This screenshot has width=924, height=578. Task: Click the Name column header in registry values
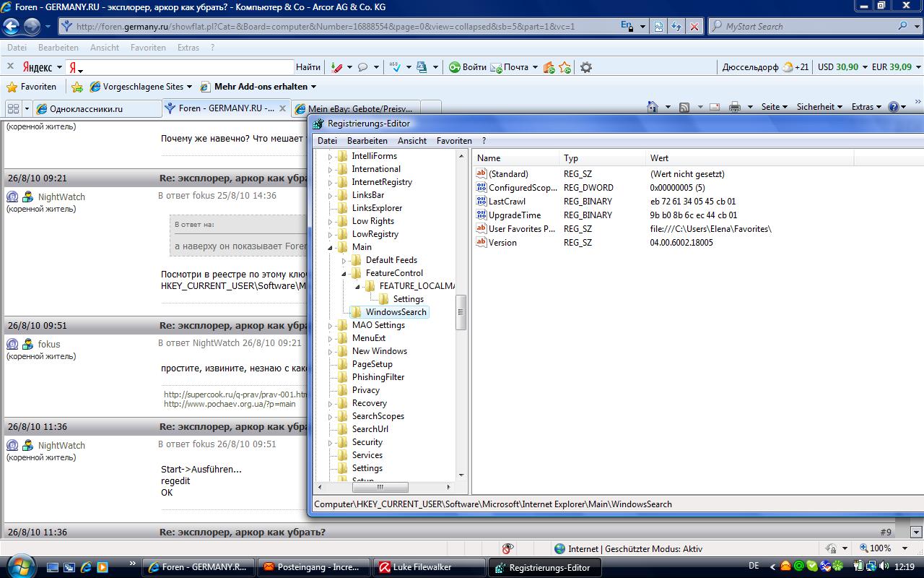(x=516, y=158)
